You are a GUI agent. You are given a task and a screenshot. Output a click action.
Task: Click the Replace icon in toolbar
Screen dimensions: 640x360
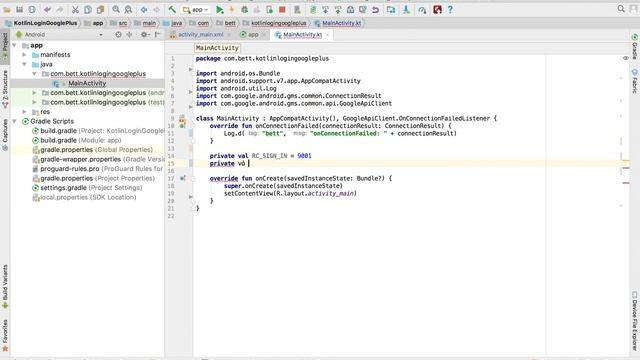(128, 9)
